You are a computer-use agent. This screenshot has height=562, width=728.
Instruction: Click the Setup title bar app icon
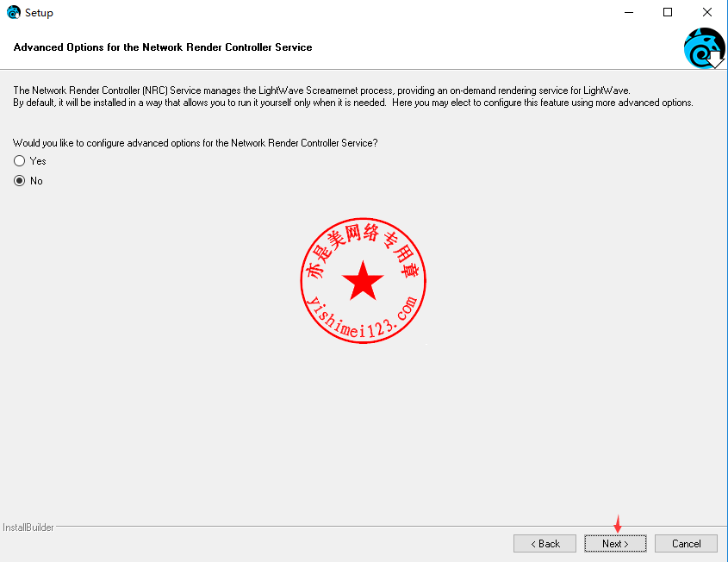tap(14, 12)
